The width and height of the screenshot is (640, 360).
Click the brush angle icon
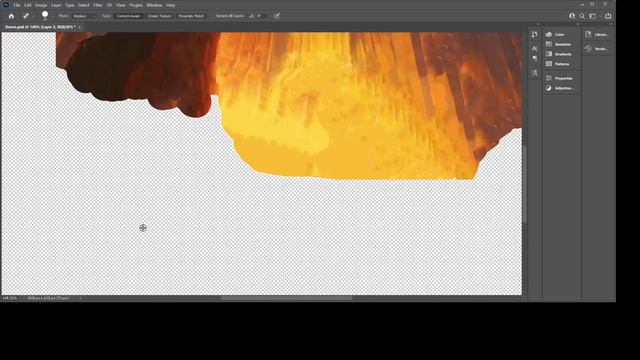coord(251,16)
